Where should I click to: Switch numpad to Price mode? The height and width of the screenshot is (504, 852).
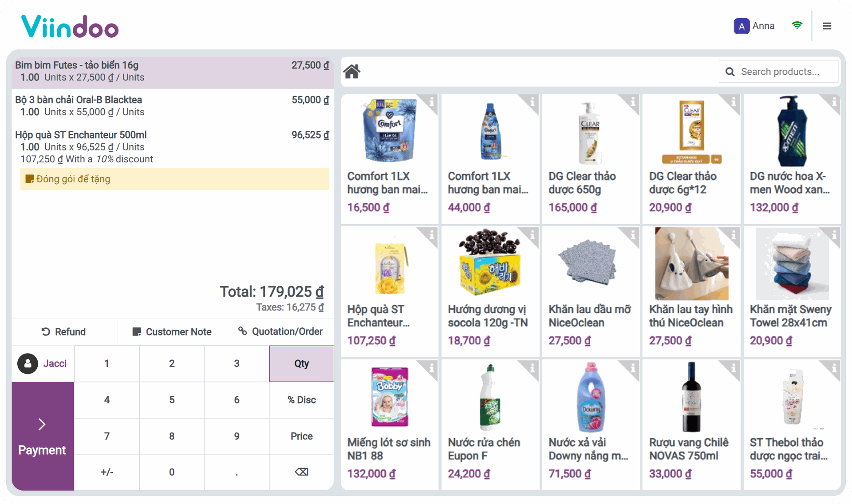(x=301, y=436)
